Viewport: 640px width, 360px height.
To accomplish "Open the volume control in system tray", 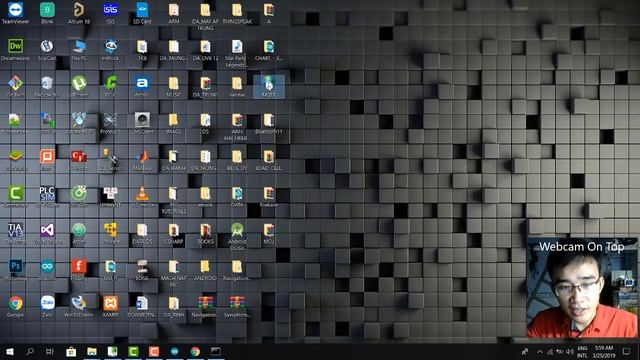I will 569,351.
